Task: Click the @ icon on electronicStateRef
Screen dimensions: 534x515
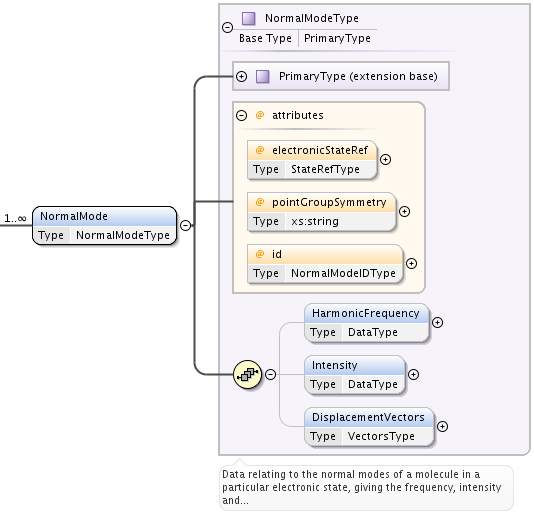Action: click(260, 150)
